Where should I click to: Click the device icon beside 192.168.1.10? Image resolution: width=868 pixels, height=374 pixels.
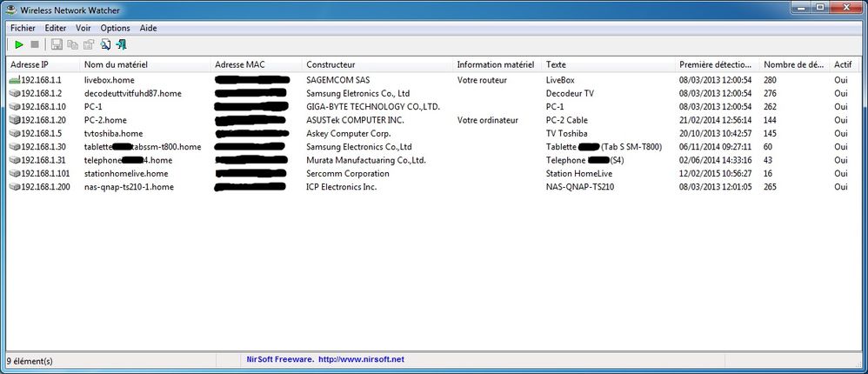15,107
